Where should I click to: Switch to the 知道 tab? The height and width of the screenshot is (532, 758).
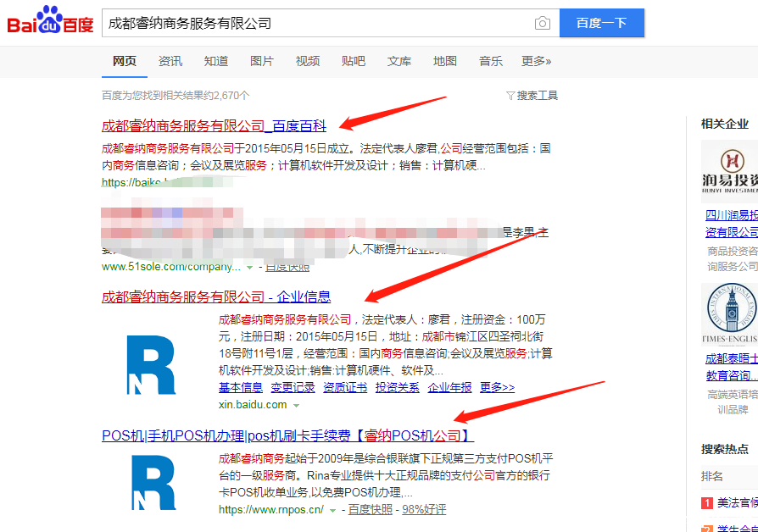(x=216, y=61)
